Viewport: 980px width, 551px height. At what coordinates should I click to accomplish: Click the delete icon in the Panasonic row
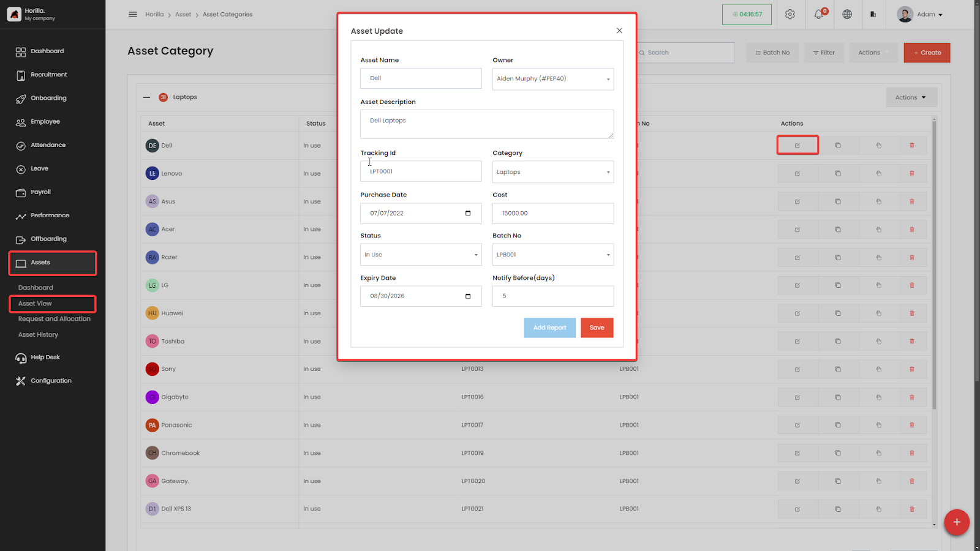coord(912,425)
